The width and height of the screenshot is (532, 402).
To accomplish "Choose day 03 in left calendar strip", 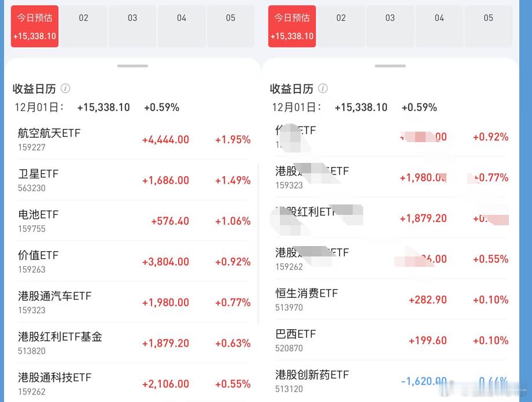I will [x=132, y=27].
